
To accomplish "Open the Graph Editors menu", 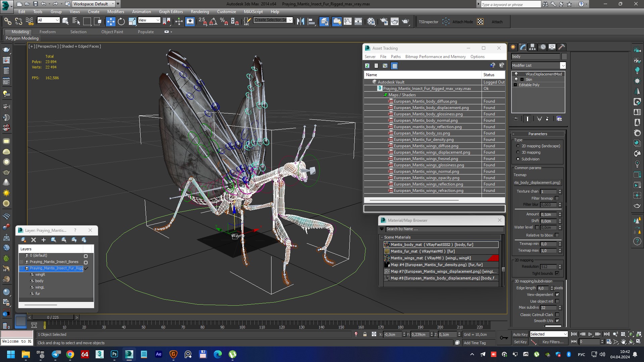I will [x=170, y=12].
